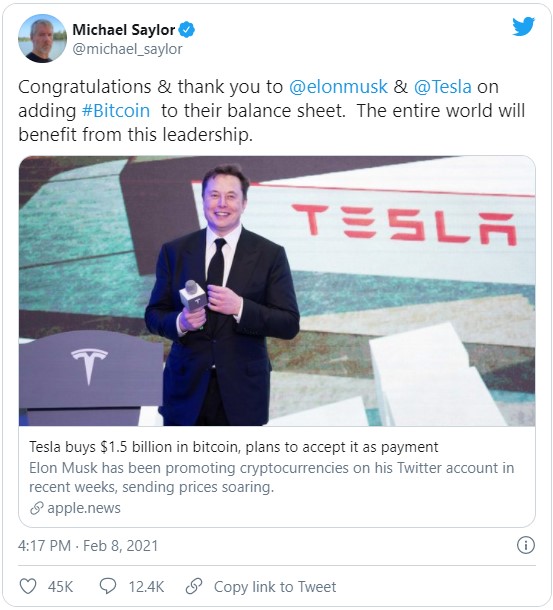Viewport: 553px width, 610px height.
Task: Open replies via speech bubble icon
Action: tap(108, 586)
